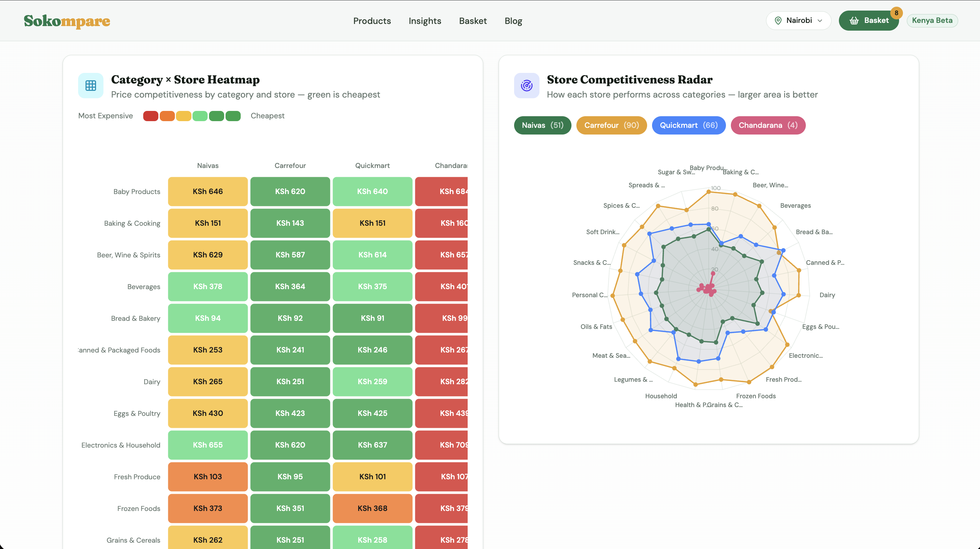Click the location pin icon

(x=778, y=20)
